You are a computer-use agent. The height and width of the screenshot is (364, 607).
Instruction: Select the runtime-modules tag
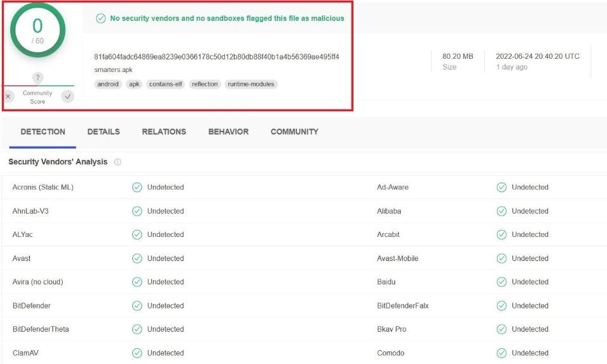(251, 84)
